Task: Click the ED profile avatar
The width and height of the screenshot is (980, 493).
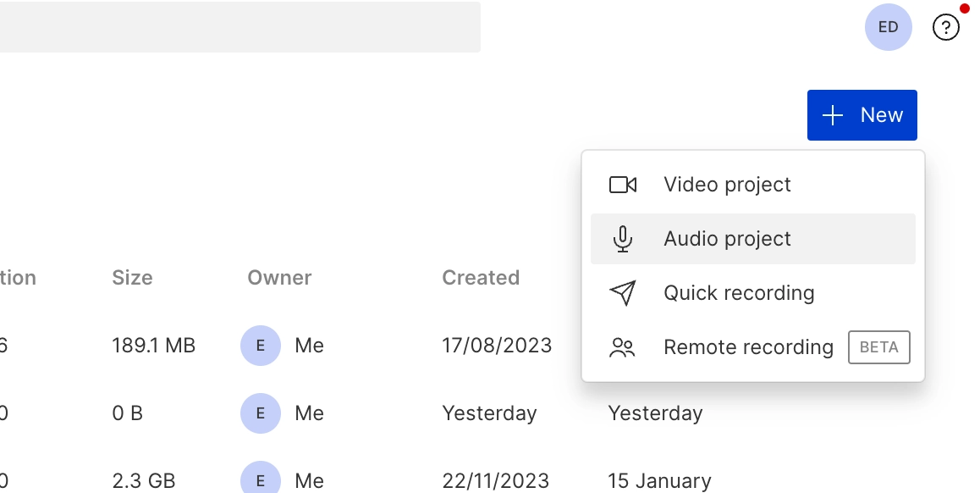Action: pyautogui.click(x=888, y=26)
